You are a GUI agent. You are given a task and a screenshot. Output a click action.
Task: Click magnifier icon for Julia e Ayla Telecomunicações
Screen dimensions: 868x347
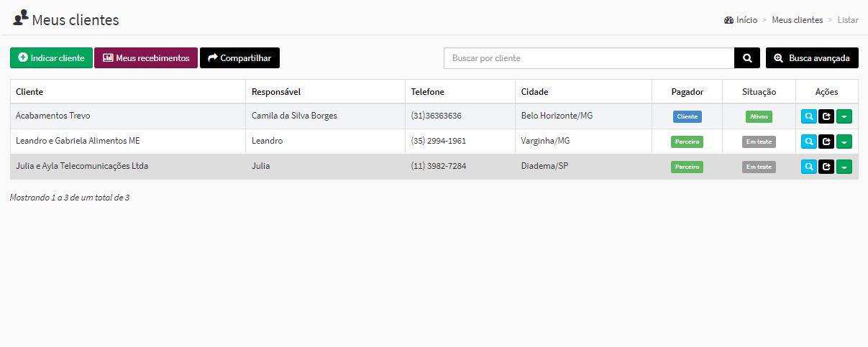[809, 167]
